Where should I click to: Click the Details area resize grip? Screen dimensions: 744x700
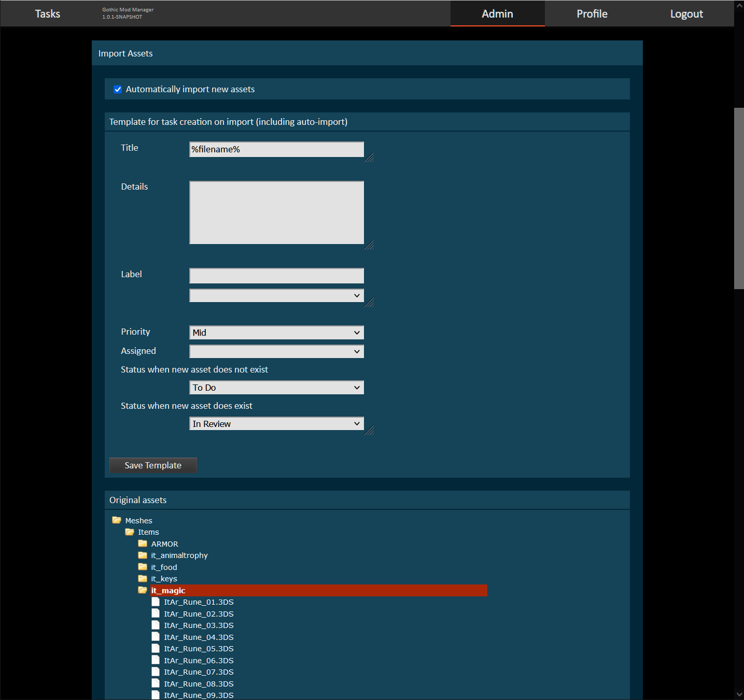click(369, 245)
